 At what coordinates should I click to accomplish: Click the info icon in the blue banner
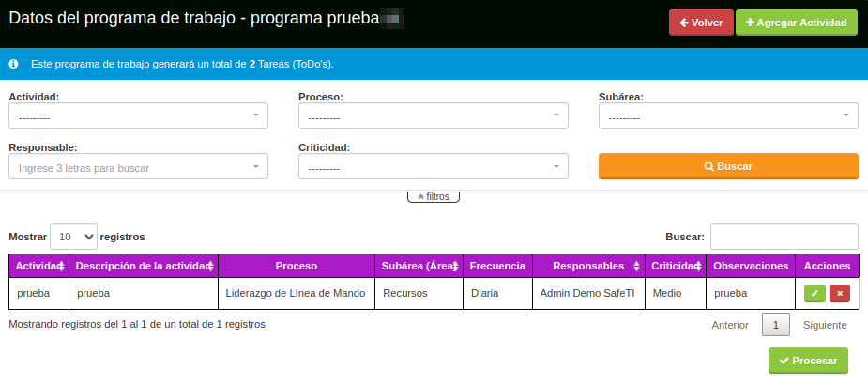[x=14, y=64]
